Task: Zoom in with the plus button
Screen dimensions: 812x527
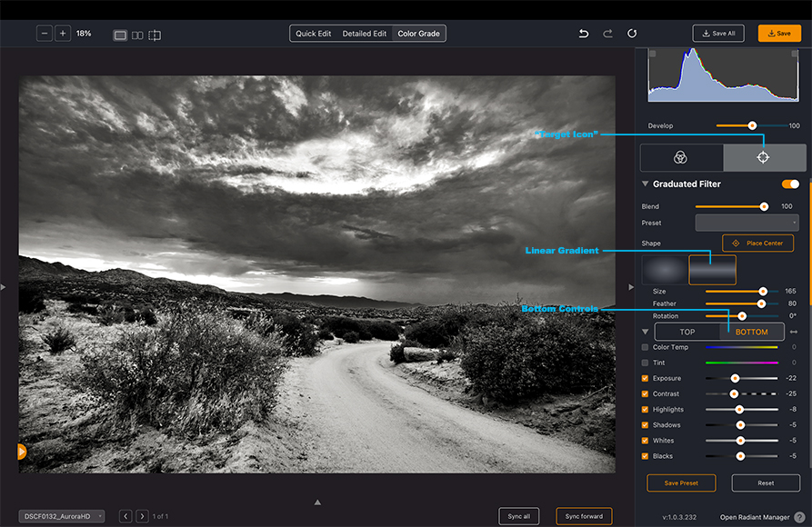Action: point(63,34)
